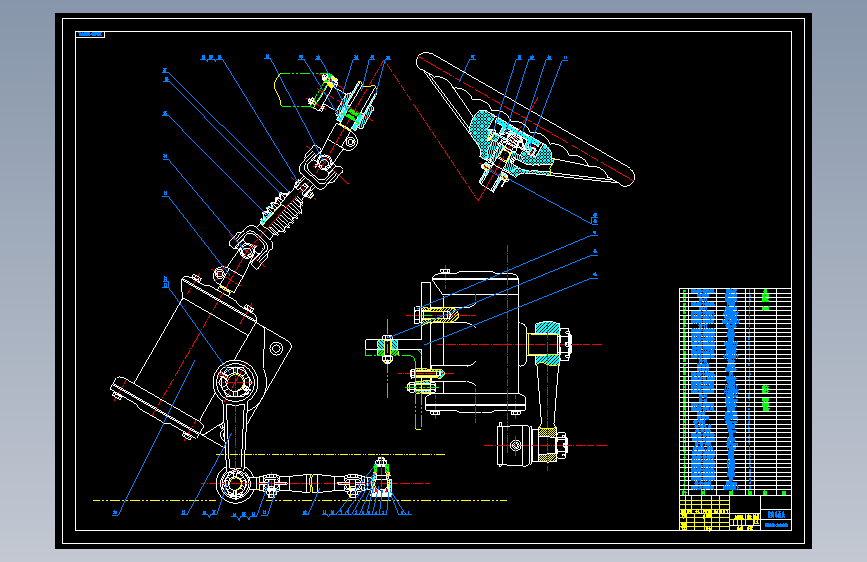This screenshot has height=562, width=867.
Task: Select the lower ball joint eye of the pitman arm
Action: 235,483
